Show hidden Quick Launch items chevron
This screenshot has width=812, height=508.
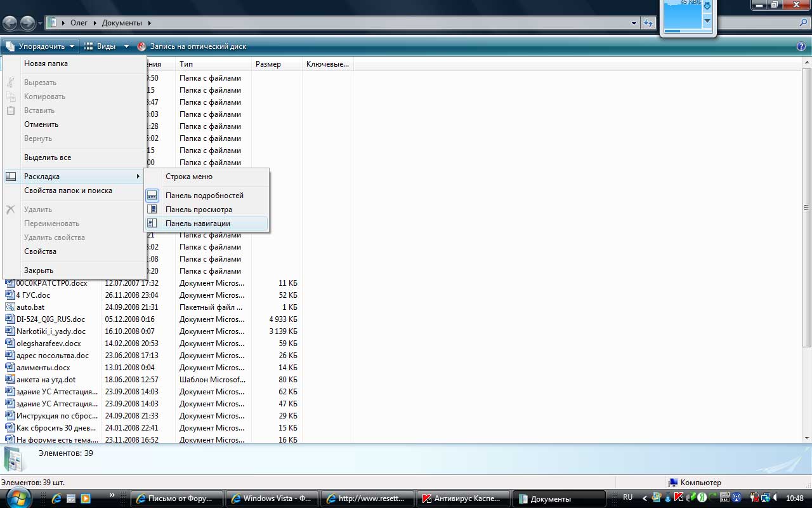[112, 495]
